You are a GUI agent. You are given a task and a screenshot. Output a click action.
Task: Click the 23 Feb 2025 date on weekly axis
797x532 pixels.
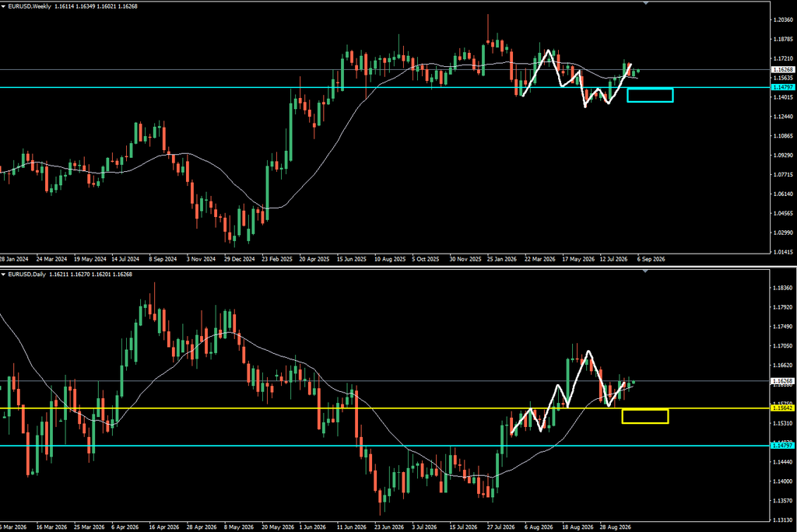tap(277, 259)
